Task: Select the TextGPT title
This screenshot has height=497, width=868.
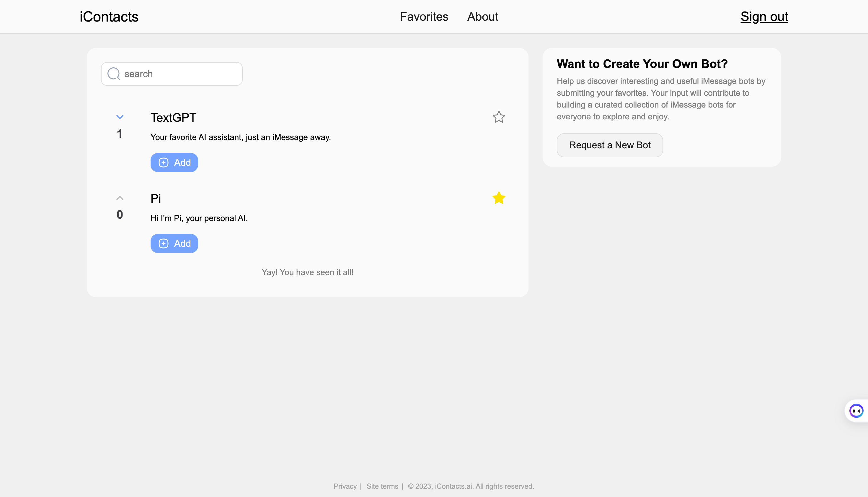Action: [173, 117]
